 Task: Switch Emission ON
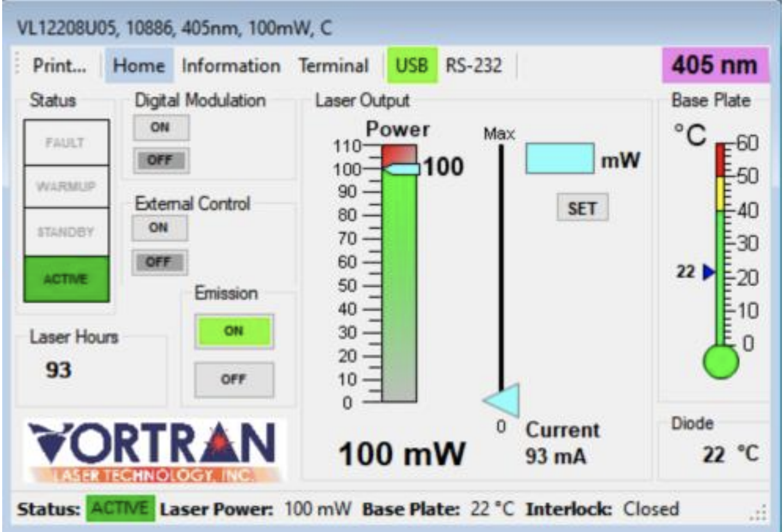pos(234,331)
